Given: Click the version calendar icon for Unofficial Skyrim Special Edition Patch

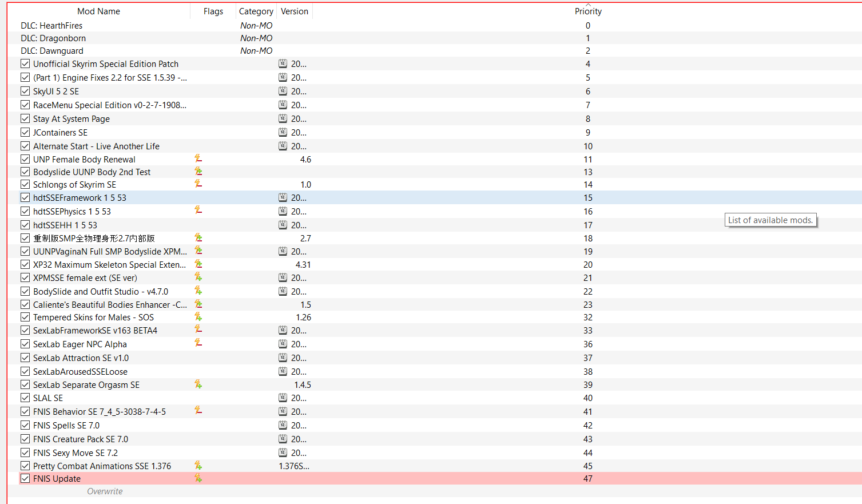Looking at the screenshot, I should point(283,64).
